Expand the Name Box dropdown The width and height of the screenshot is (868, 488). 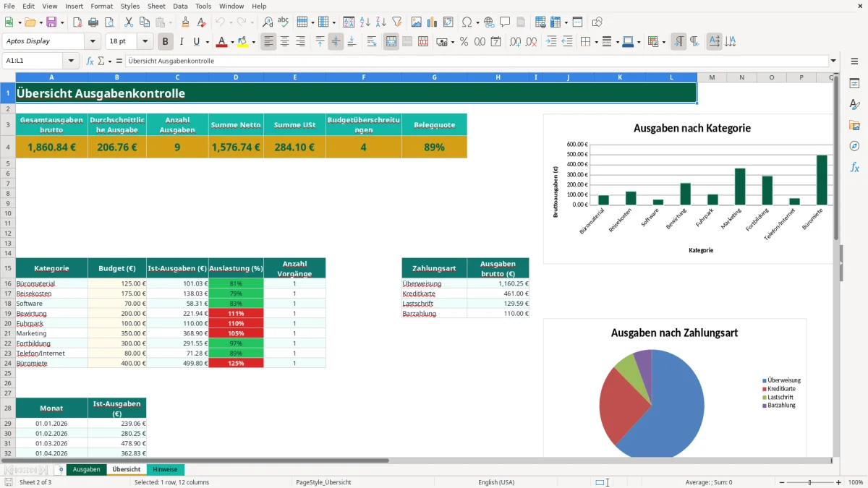[x=71, y=61]
